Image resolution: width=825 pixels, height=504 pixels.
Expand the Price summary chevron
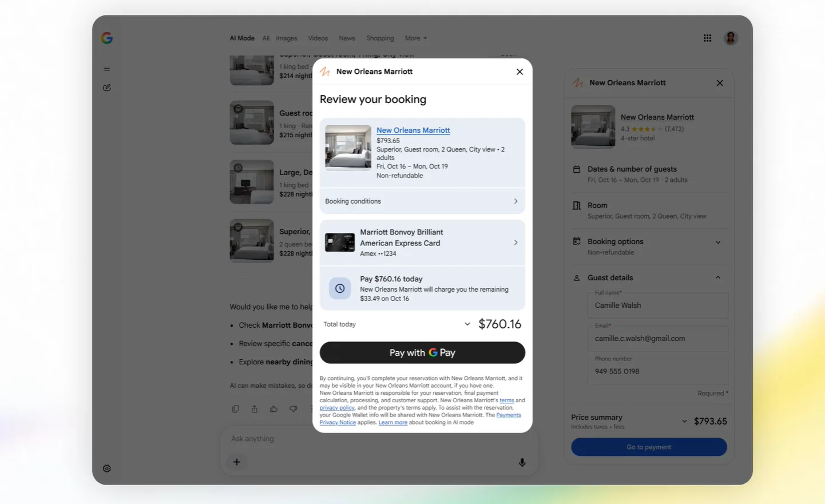tap(684, 422)
